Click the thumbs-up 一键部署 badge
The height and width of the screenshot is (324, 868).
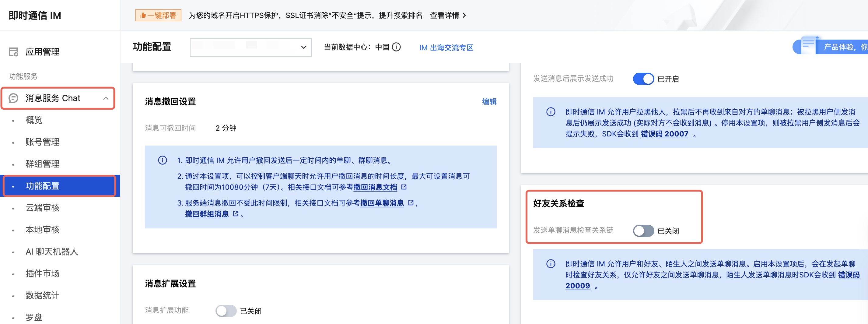[x=158, y=16]
